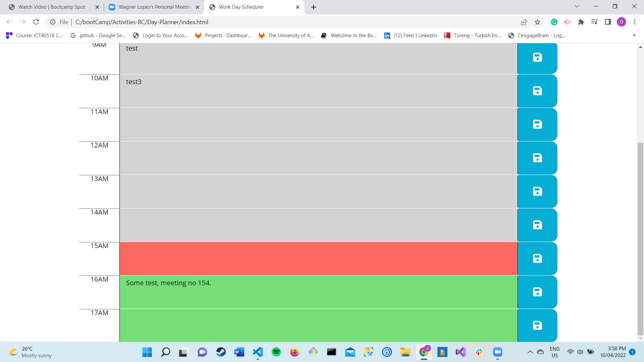Click inside the browser address bar

click(235, 22)
